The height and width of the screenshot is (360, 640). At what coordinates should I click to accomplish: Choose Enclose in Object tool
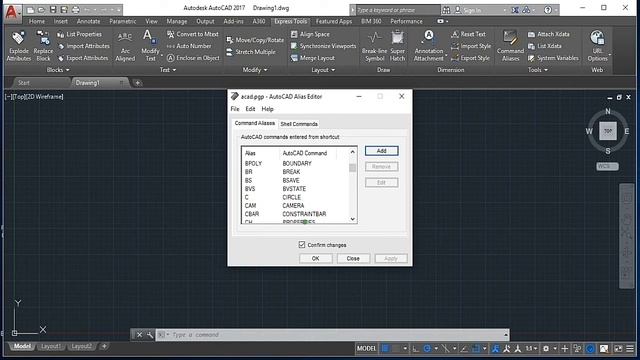193,58
